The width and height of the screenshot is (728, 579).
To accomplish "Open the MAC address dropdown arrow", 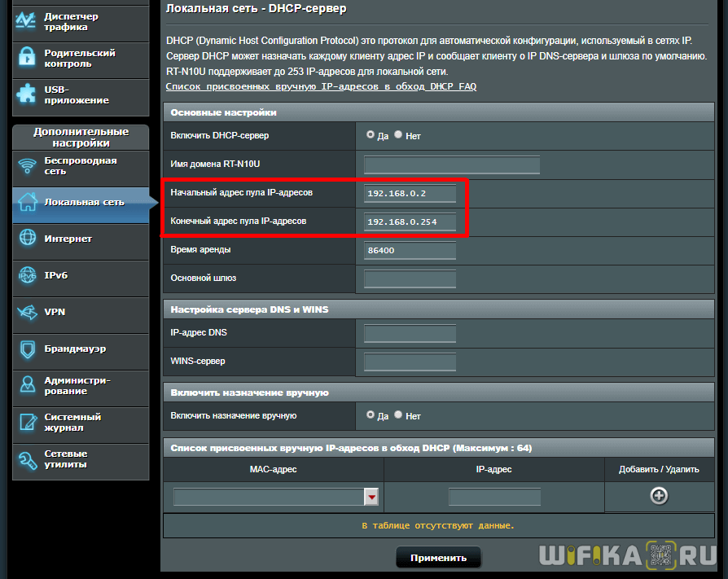I will [x=372, y=497].
